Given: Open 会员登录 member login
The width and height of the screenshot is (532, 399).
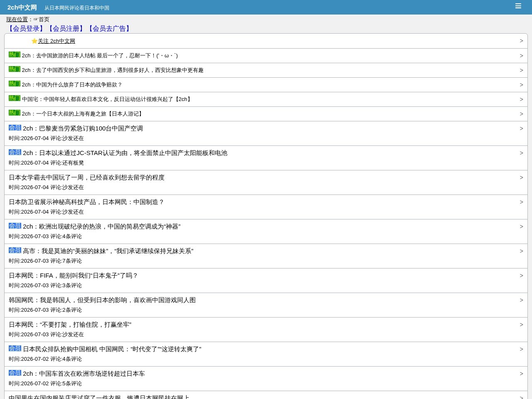Looking at the screenshot, I should click(x=26, y=29).
